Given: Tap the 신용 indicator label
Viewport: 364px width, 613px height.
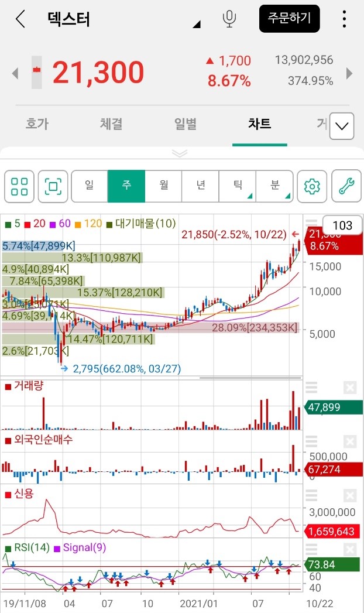Looking at the screenshot, I should [24, 494].
